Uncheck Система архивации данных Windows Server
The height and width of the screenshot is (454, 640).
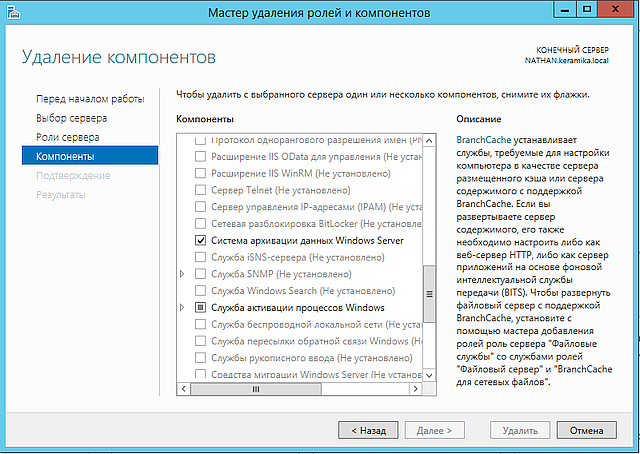[200, 240]
